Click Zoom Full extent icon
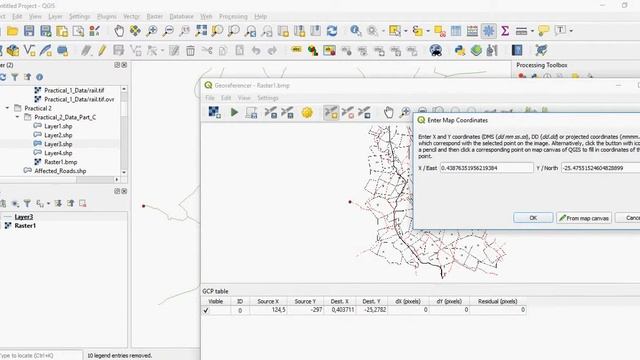Viewport: 640px width, 360px height. click(201, 31)
